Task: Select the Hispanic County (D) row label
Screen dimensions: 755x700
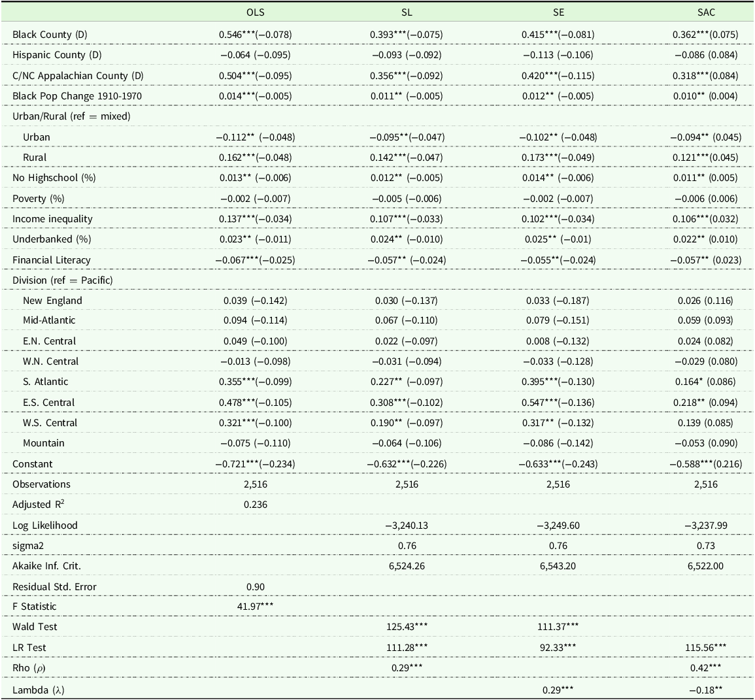Action: click(x=57, y=55)
